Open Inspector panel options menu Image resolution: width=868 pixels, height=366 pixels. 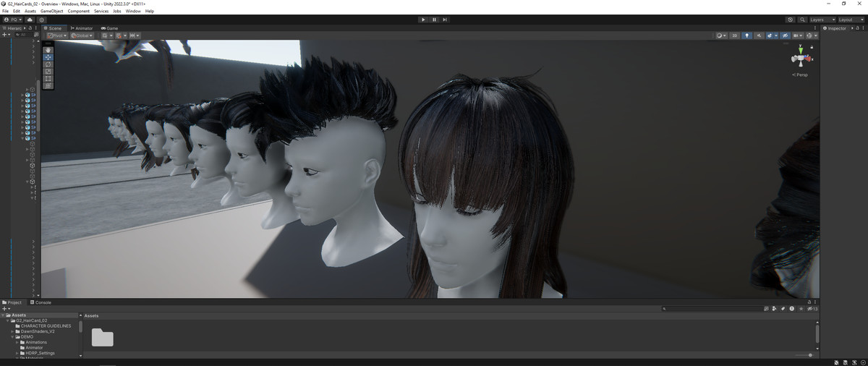point(863,28)
